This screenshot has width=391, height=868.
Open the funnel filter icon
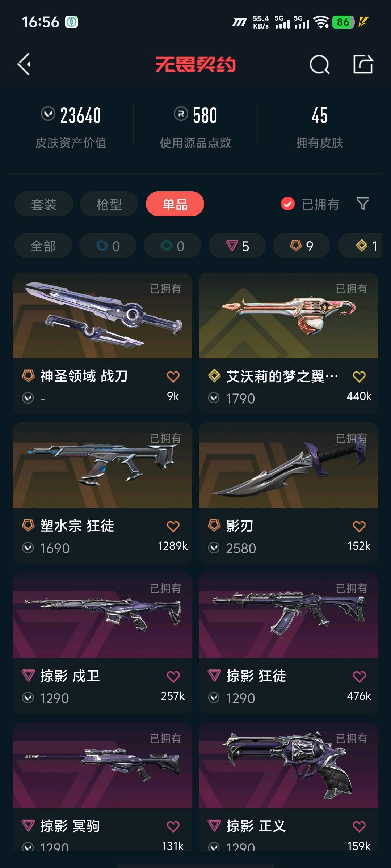[x=363, y=204]
